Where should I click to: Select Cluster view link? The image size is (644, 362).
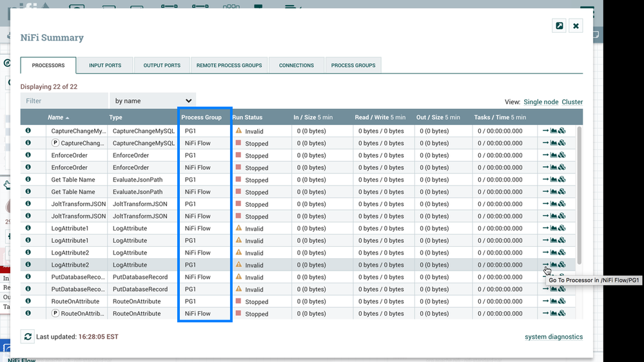572,102
